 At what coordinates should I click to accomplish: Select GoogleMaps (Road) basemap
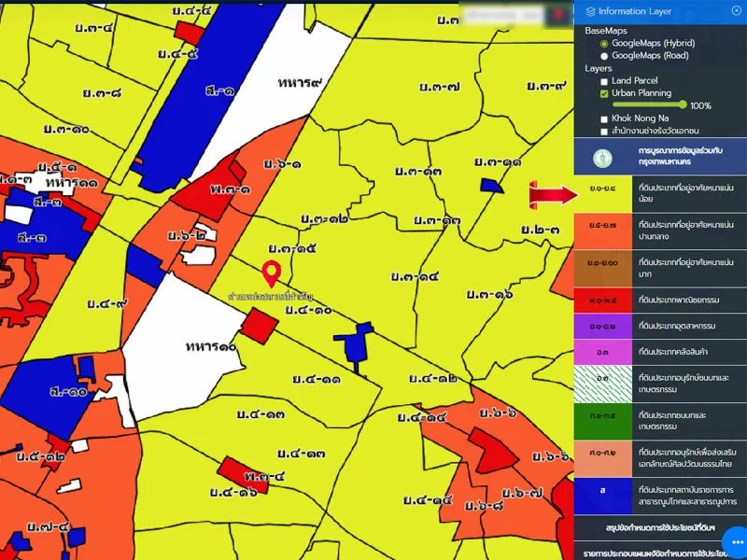604,56
